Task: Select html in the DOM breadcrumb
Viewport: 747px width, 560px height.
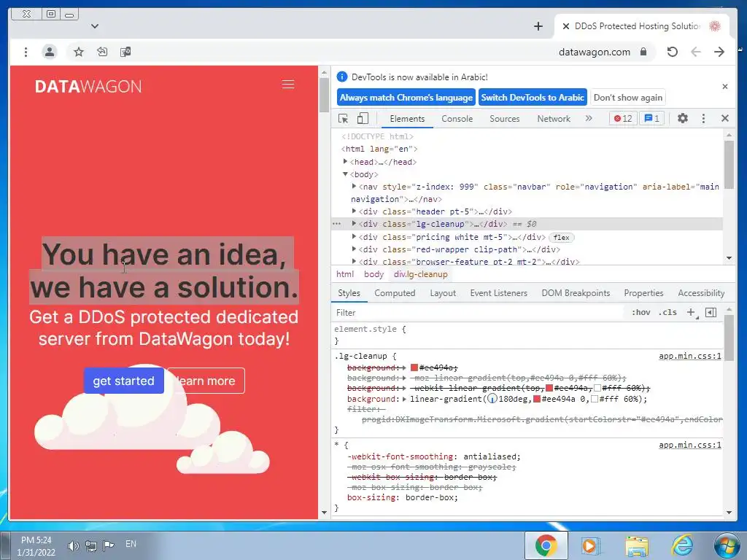Action: (345, 274)
